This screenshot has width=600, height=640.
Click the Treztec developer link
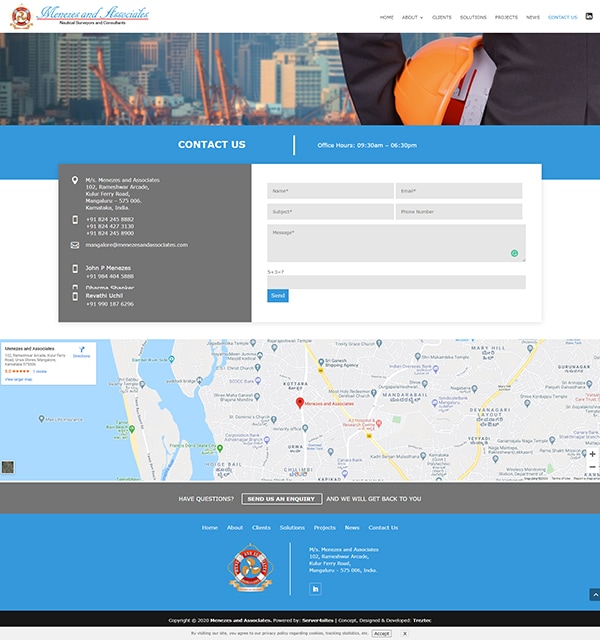pyautogui.click(x=422, y=620)
